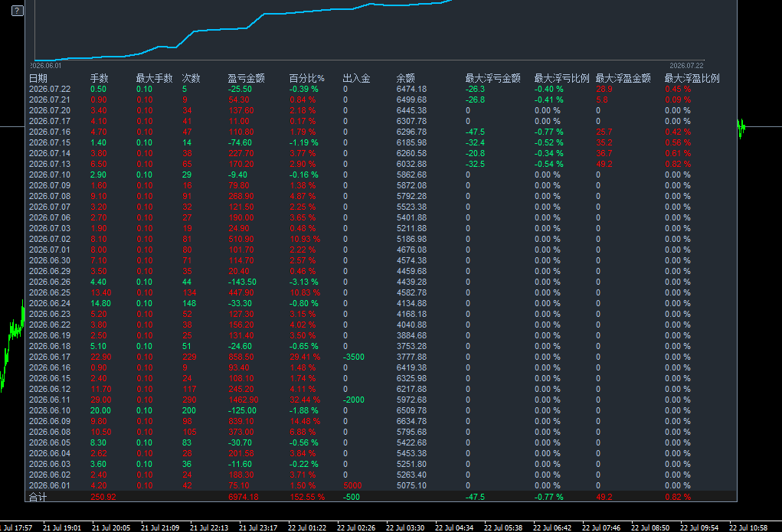782x532 pixels.
Task: Click the total profit 6974.18 value
Action: [x=244, y=497]
